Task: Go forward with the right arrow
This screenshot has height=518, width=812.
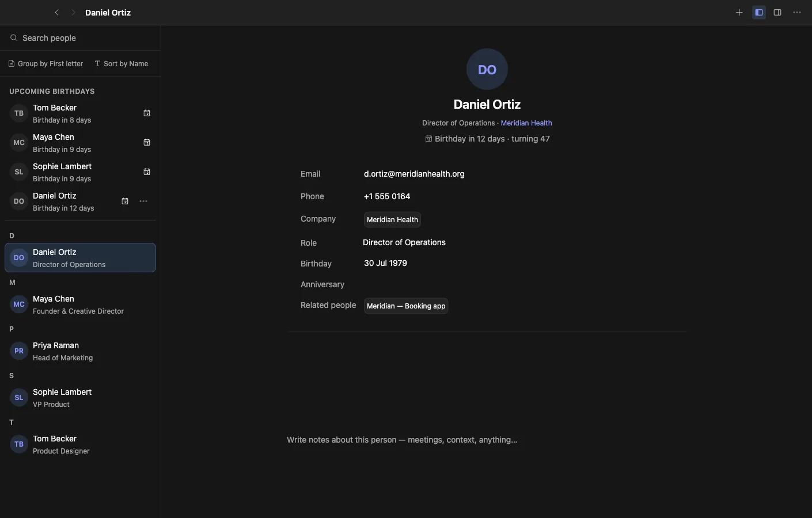Action: point(73,13)
